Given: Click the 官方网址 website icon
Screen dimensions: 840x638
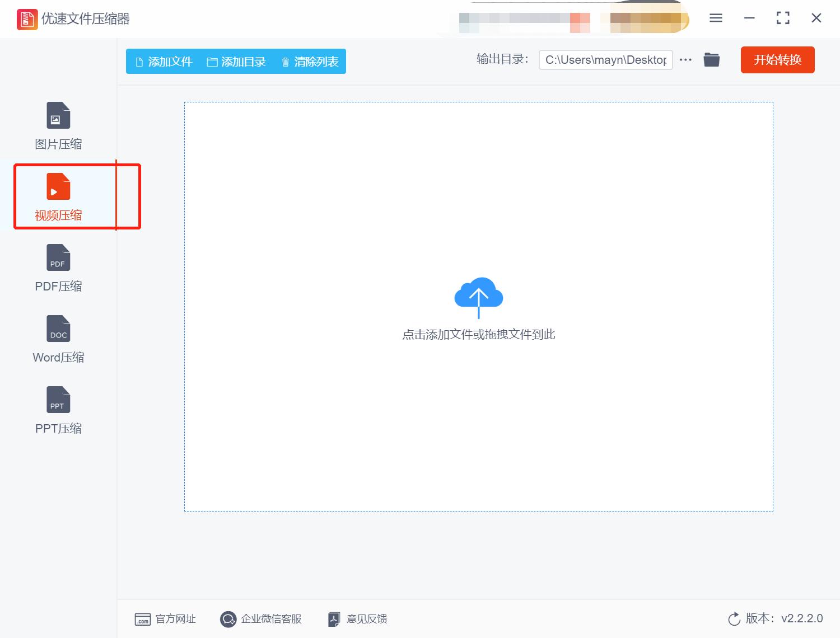Looking at the screenshot, I should (x=142, y=619).
